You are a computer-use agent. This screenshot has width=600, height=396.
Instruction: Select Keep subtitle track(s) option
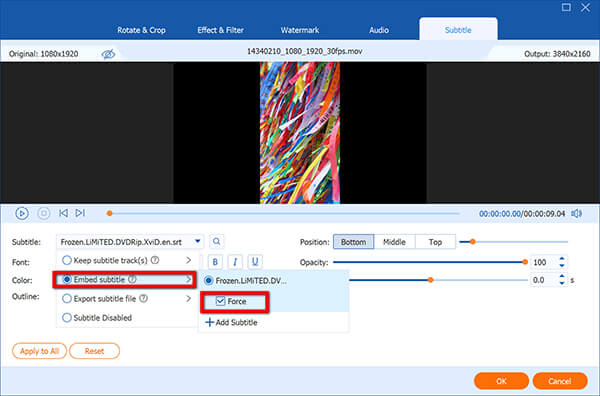tap(67, 260)
